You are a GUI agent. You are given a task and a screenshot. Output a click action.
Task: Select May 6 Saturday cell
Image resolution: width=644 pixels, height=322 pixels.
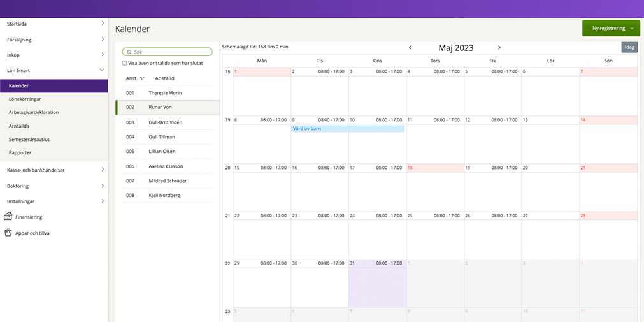pyautogui.click(x=551, y=91)
